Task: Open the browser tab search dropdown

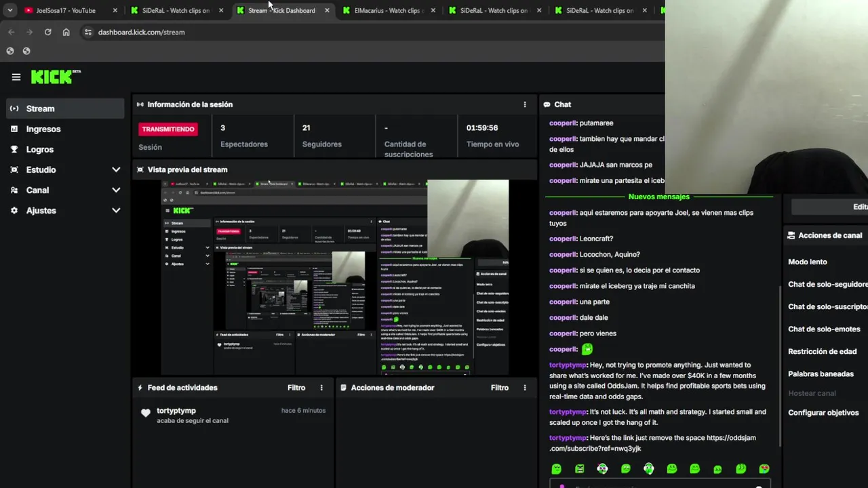Action: (x=9, y=10)
